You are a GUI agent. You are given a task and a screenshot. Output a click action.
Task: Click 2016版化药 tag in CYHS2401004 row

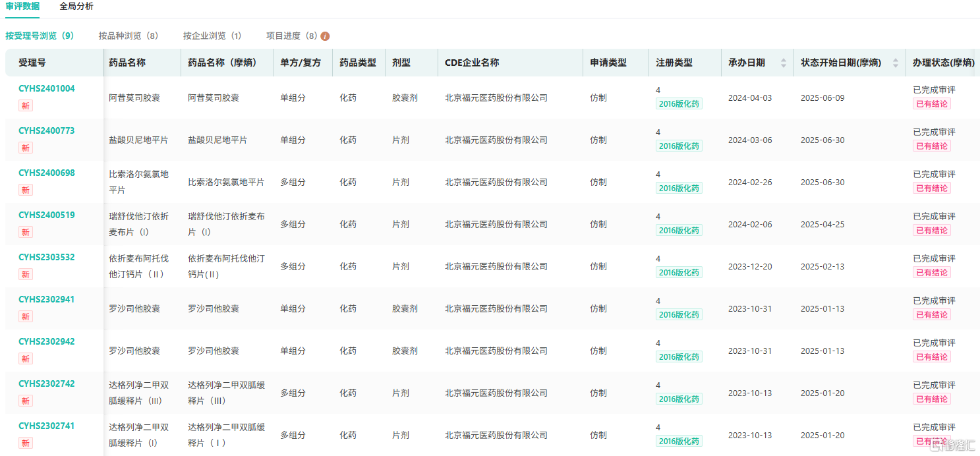679,103
